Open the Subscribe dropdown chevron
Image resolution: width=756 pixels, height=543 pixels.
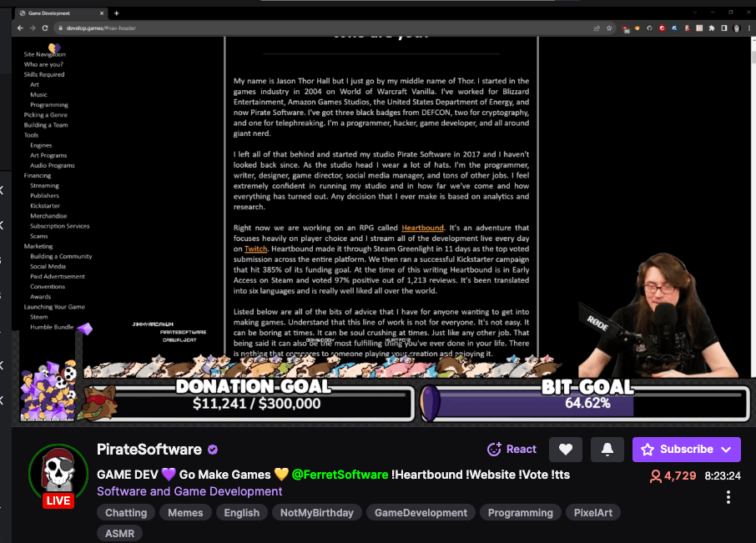pos(727,450)
